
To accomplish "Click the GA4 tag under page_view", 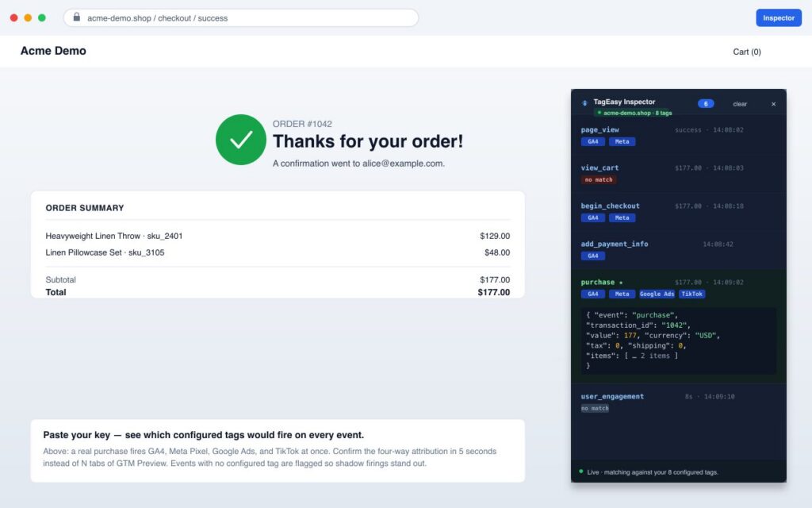I will (593, 141).
